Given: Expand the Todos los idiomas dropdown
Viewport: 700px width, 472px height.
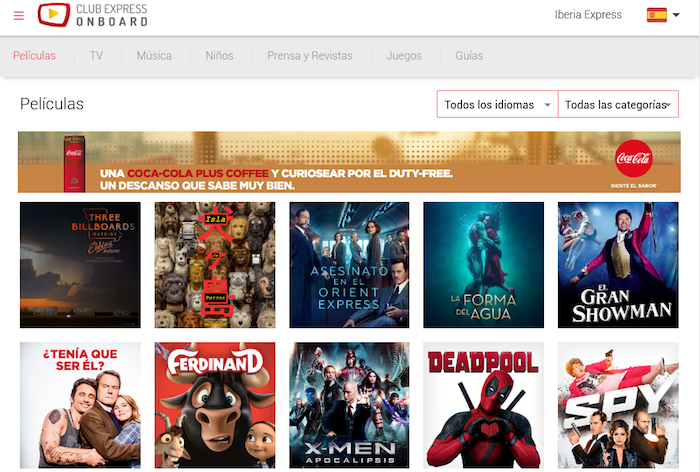Looking at the screenshot, I should coord(497,104).
